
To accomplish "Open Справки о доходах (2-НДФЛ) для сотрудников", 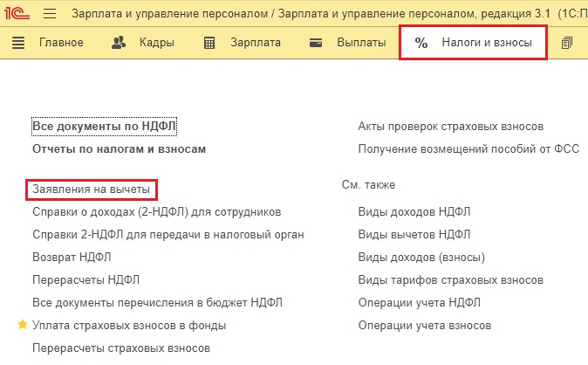I will [157, 212].
